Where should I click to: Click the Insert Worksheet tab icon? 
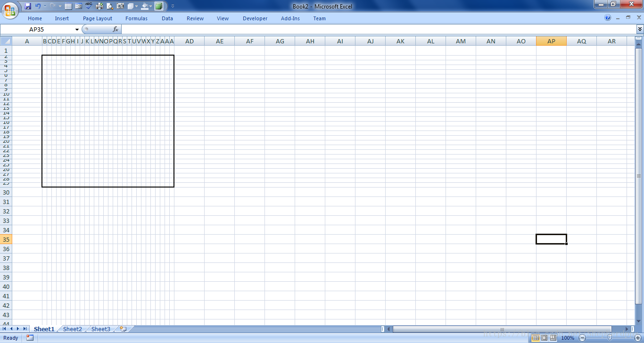point(123,329)
